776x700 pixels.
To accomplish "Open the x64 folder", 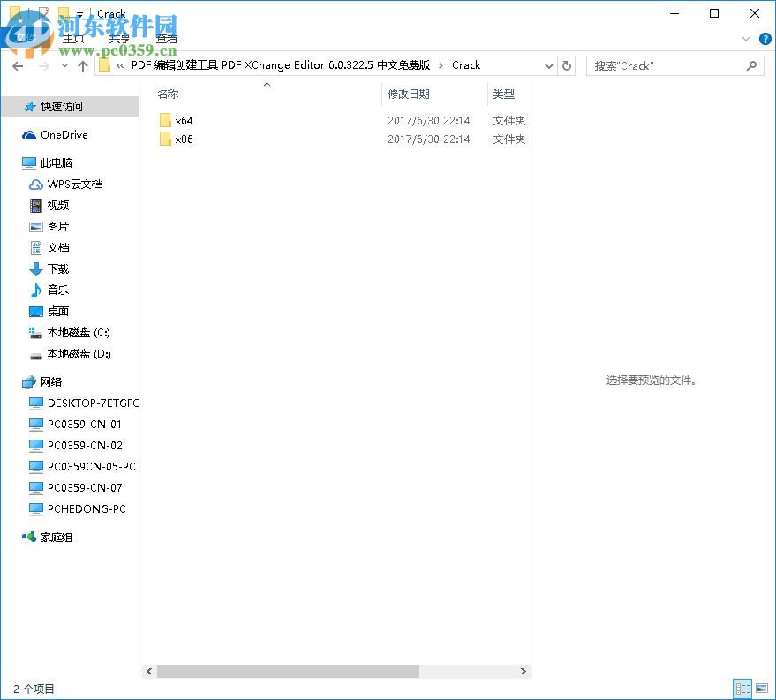I will [x=184, y=120].
